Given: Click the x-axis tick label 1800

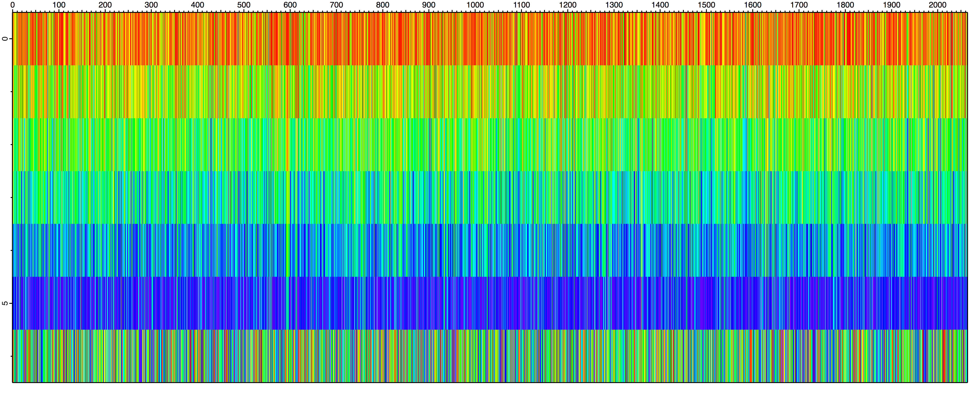Looking at the screenshot, I should coord(845,5).
